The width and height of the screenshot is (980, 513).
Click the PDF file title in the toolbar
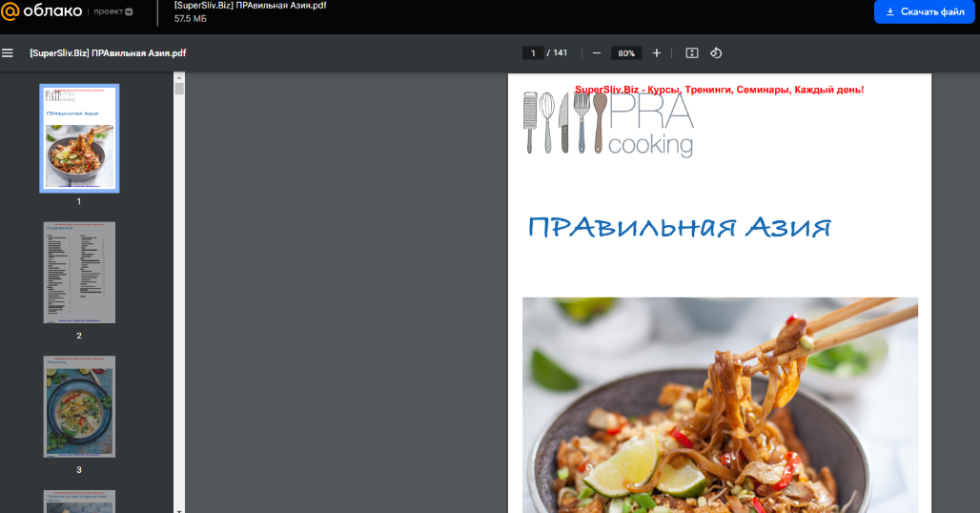[x=108, y=53]
